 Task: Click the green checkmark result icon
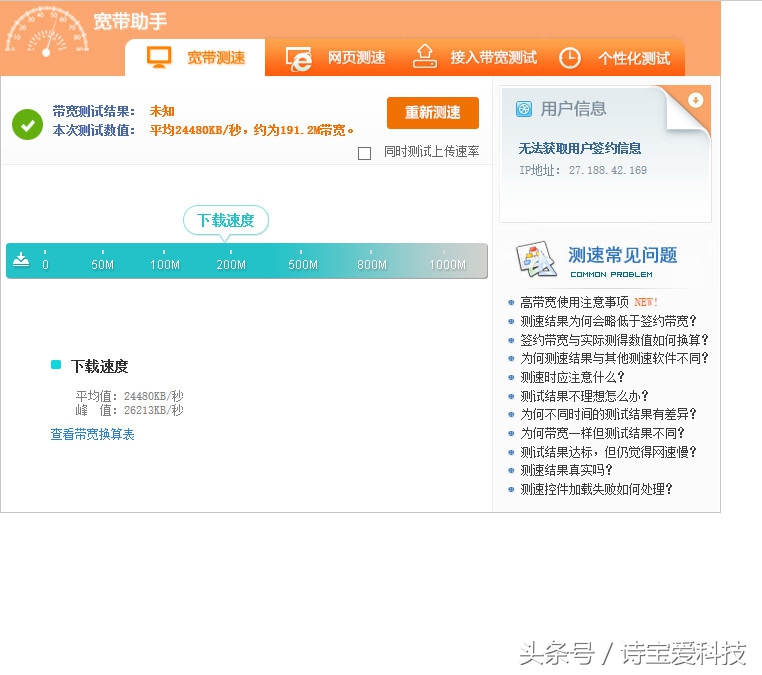(27, 124)
